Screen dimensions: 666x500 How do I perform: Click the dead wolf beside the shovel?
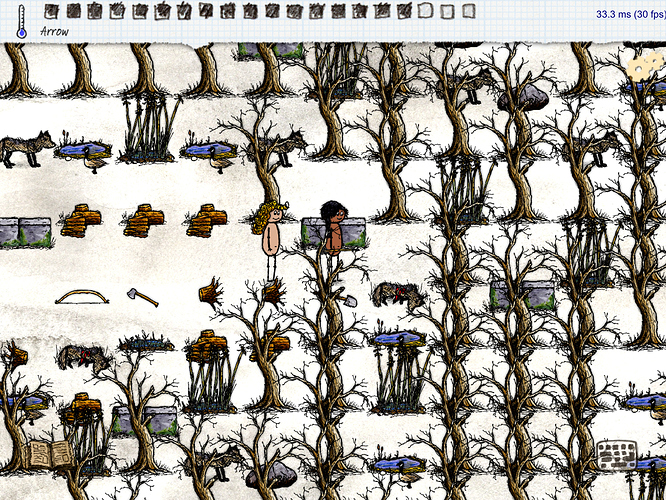[398, 294]
